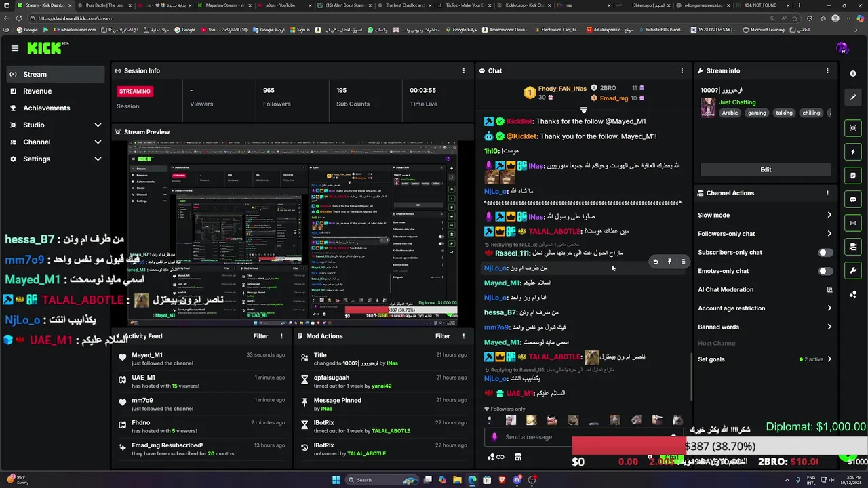Open Chat panel three-dot menu
This screenshot has width=868, height=488.
pos(682,70)
